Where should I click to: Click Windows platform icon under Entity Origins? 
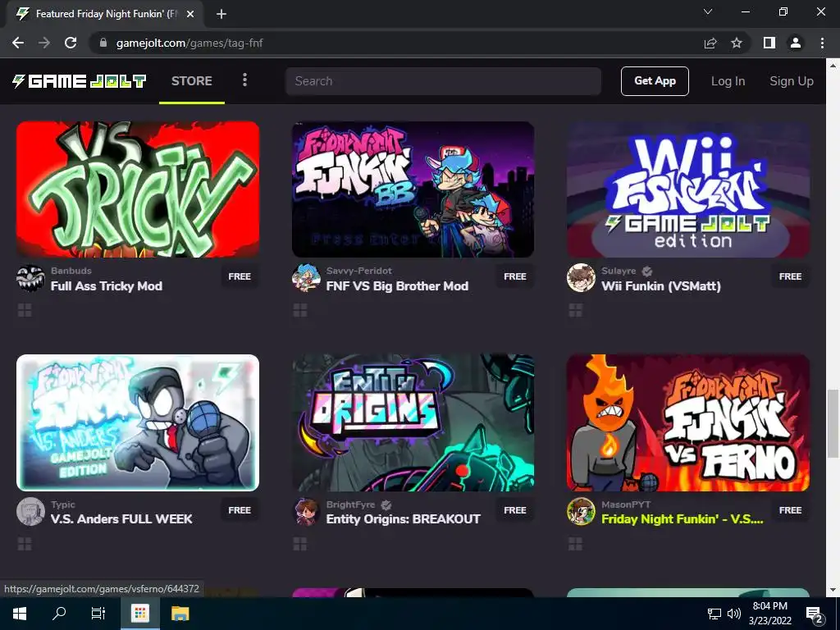(x=300, y=544)
